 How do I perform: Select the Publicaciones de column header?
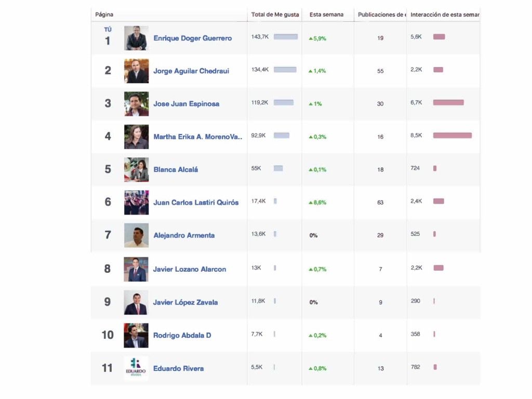tap(382, 15)
